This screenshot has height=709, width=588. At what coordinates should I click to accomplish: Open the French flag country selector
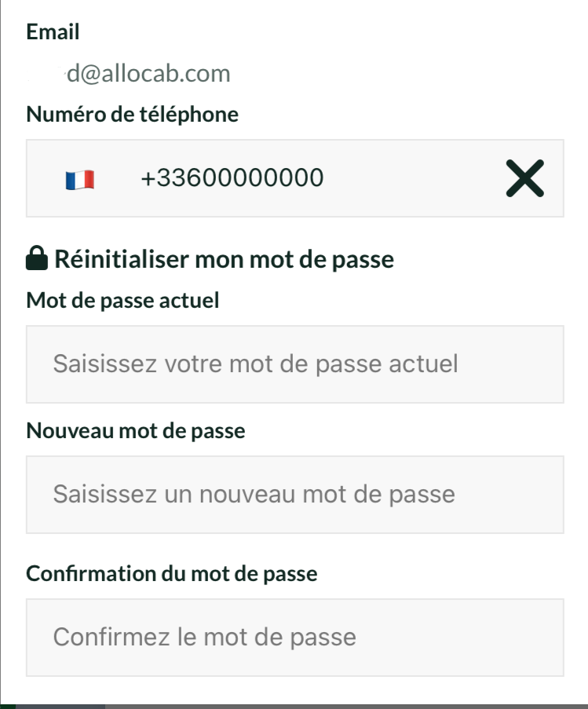[80, 180]
